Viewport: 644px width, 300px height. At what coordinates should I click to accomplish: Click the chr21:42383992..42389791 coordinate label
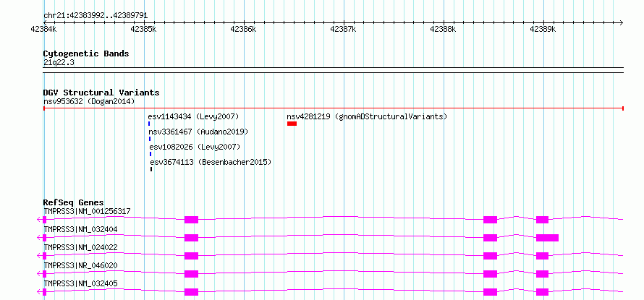coord(96,16)
